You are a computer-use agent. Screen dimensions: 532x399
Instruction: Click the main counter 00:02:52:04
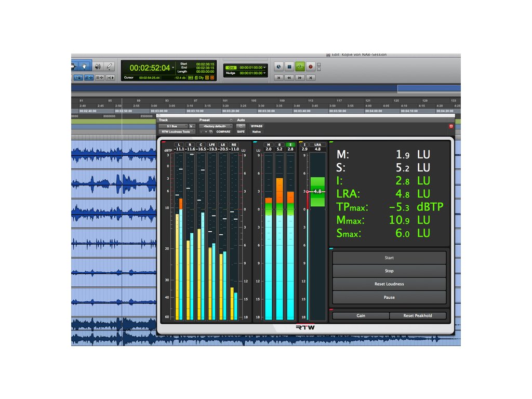[150, 68]
